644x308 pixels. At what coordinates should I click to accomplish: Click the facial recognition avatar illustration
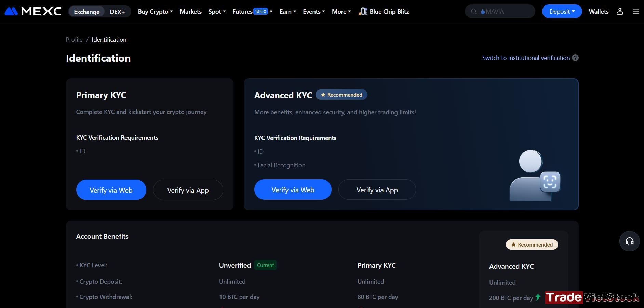(x=535, y=175)
